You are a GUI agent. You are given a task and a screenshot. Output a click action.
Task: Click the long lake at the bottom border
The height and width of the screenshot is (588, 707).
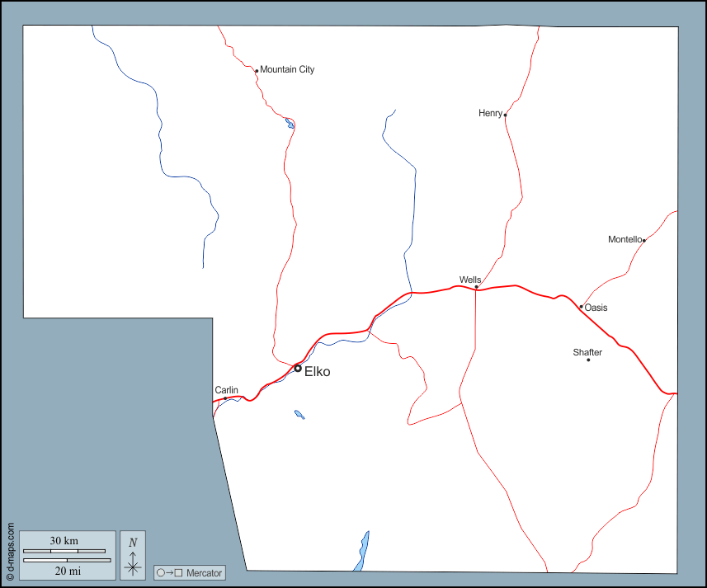pyautogui.click(x=361, y=550)
